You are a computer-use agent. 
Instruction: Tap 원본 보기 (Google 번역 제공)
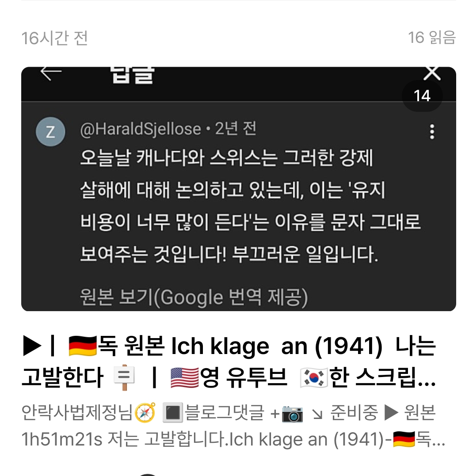(x=194, y=297)
